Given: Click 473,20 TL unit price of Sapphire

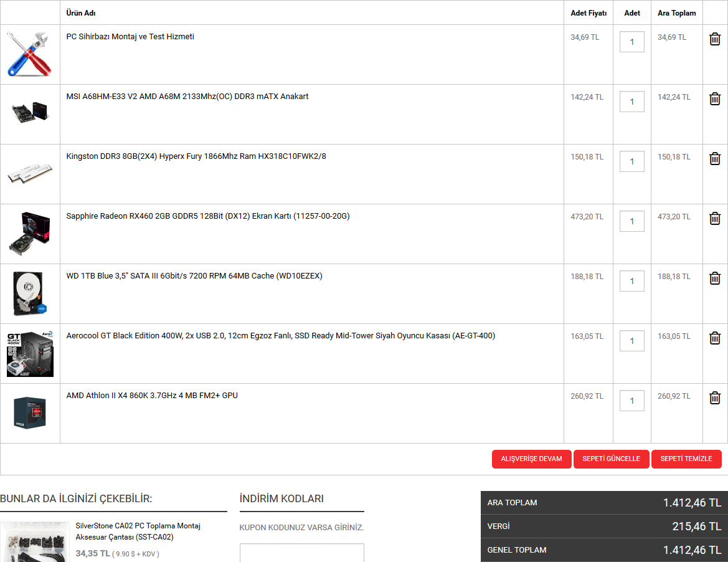Looking at the screenshot, I should click(x=587, y=217).
